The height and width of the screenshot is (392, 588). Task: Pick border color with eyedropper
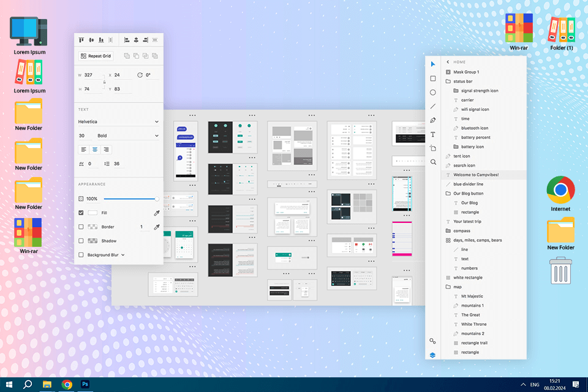pyautogui.click(x=157, y=227)
